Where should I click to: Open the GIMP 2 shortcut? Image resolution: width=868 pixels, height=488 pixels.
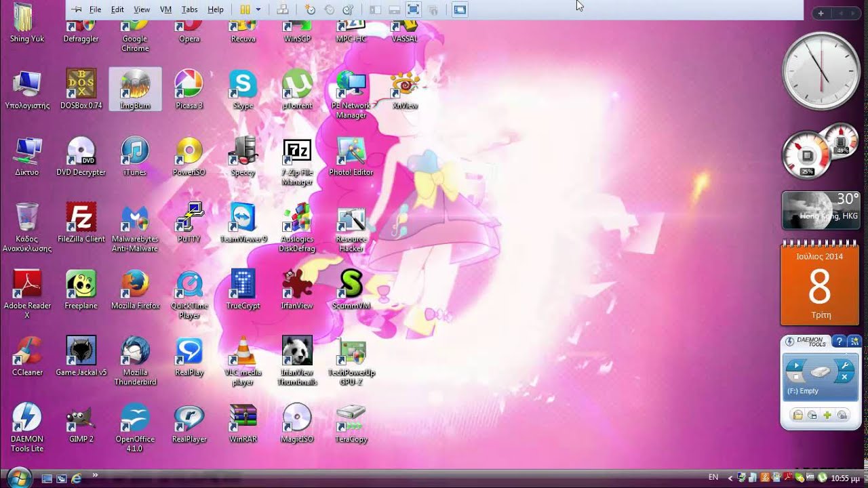(81, 423)
